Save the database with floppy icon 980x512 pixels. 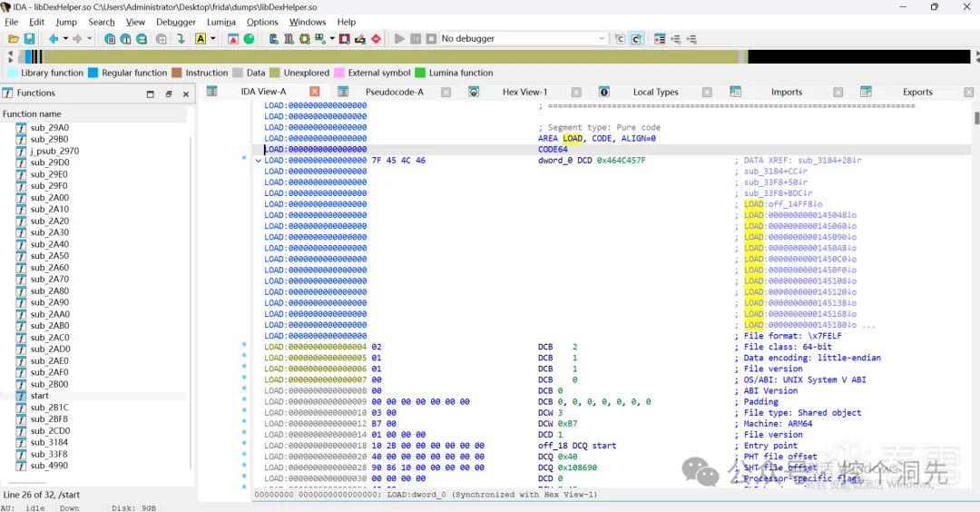point(29,39)
